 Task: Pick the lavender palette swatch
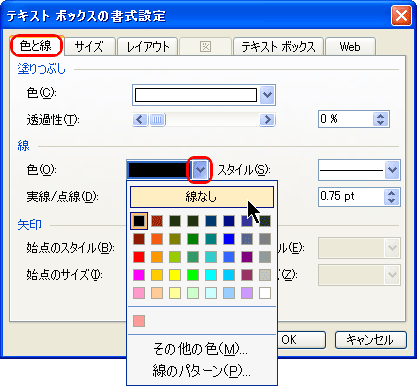247,293
